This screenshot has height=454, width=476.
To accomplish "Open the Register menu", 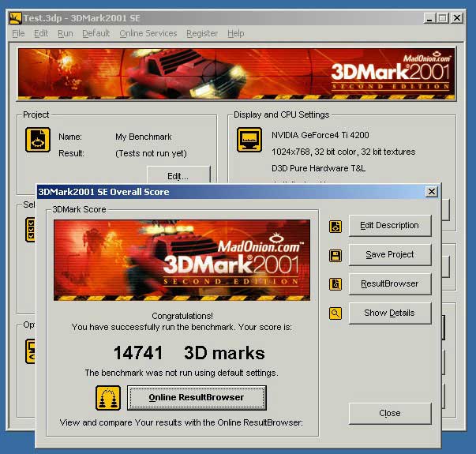I will point(202,33).
